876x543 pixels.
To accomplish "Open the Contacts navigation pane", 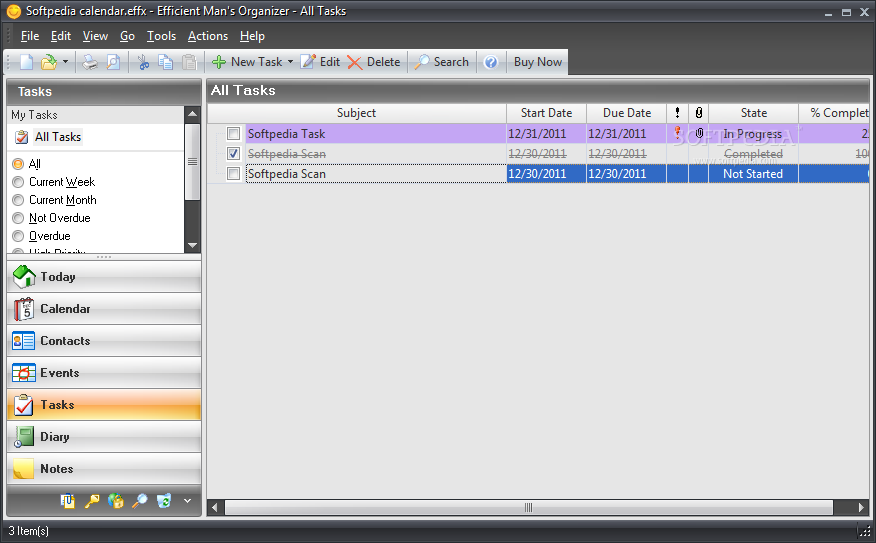I will [x=104, y=341].
